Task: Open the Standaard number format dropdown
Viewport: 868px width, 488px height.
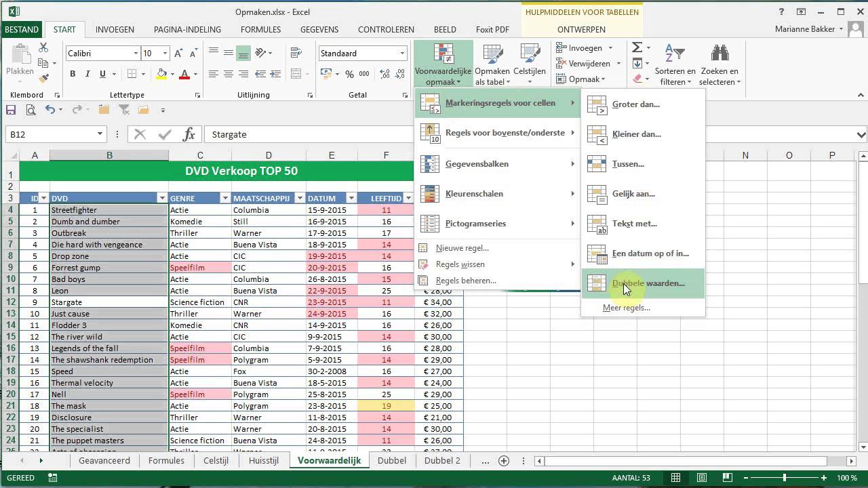Action: pyautogui.click(x=402, y=54)
